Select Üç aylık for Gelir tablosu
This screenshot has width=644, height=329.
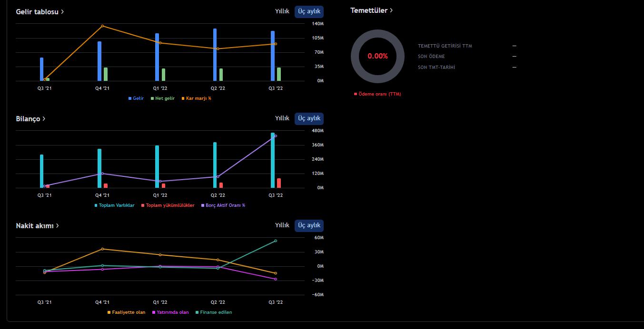click(x=309, y=11)
